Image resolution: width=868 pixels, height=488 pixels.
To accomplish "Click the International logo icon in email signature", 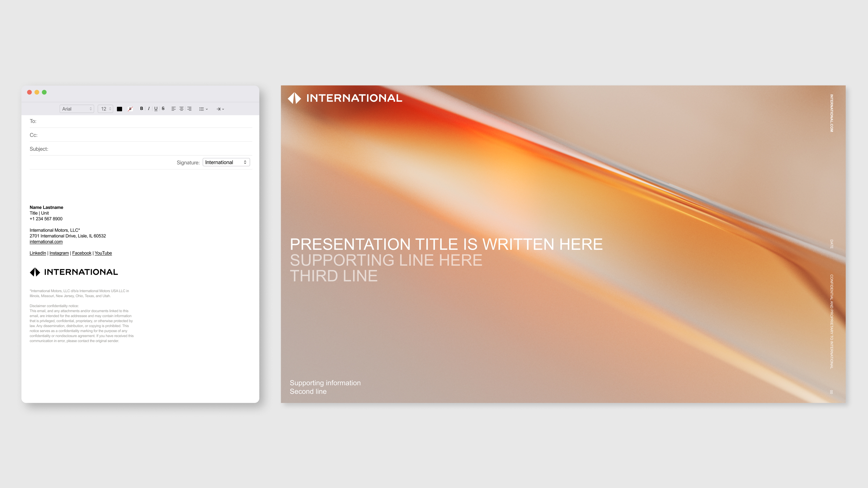I will [x=35, y=272].
